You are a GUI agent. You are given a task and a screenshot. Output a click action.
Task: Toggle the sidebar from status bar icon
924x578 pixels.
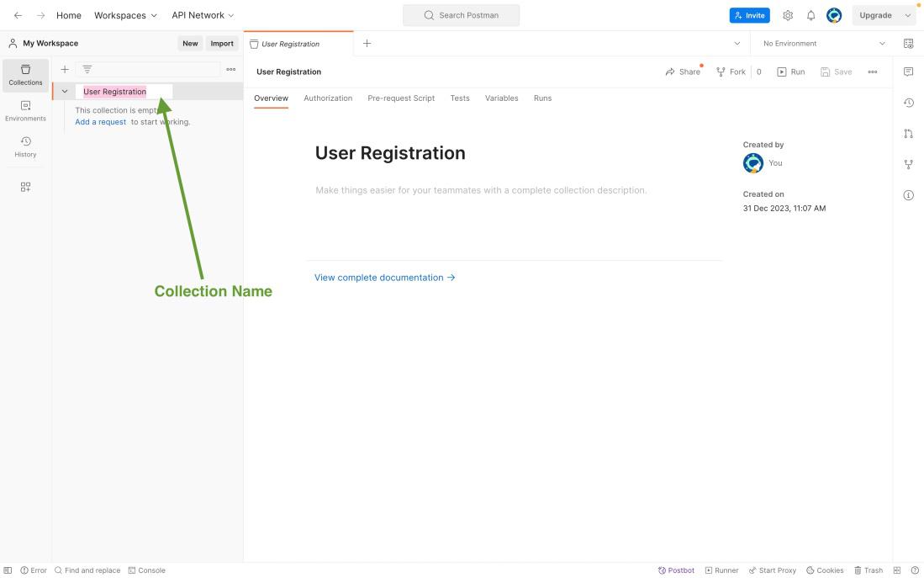[8, 570]
